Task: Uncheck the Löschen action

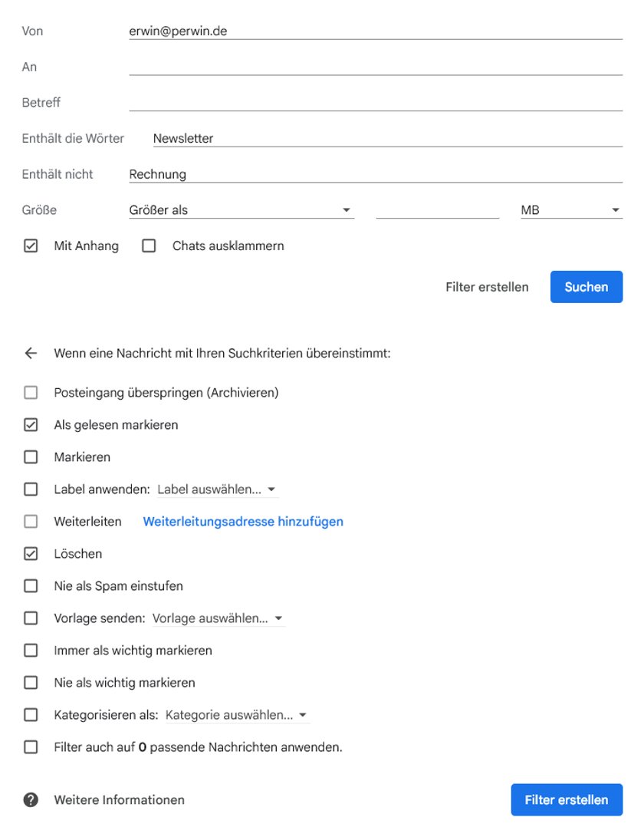Action: point(31,553)
